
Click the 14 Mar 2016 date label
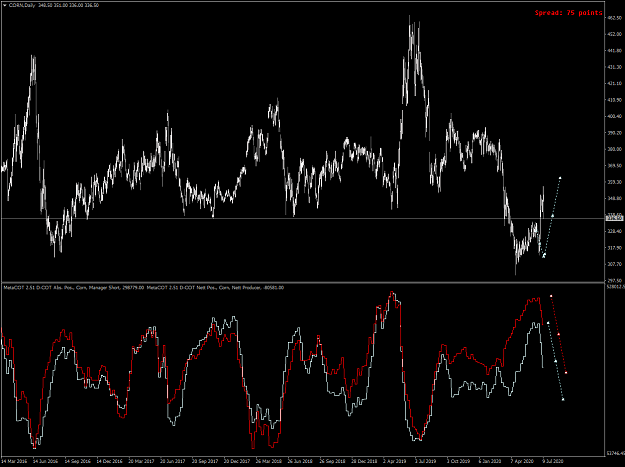click(x=14, y=461)
